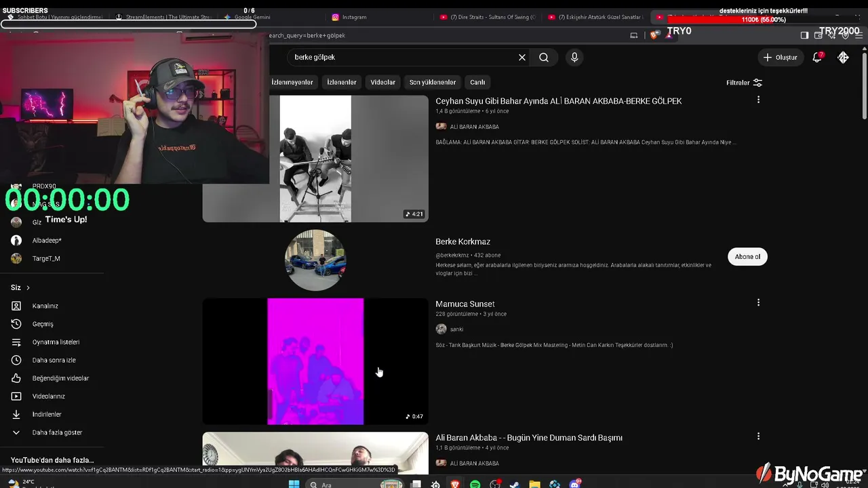This screenshot has height=488, width=868.
Task: Toggle the browser sidebar panel button
Action: 804,35
